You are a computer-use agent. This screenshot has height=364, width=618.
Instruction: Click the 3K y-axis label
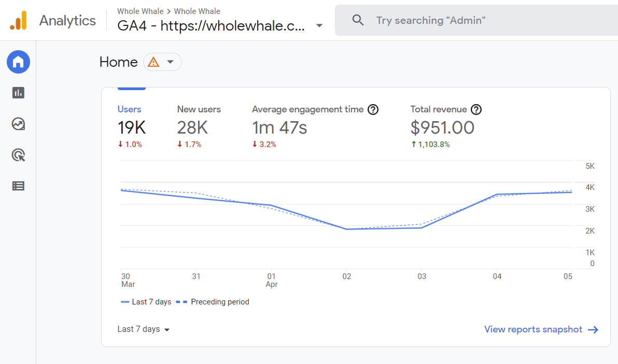point(589,209)
